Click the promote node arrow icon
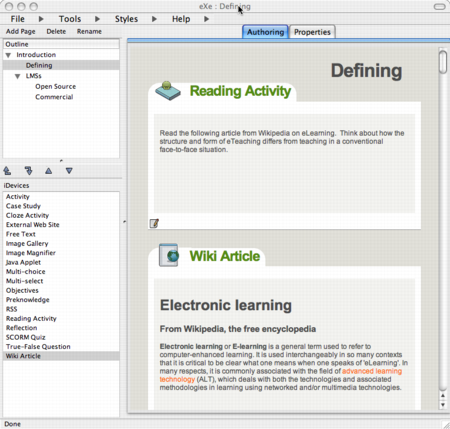The image size is (450, 429). coord(7,171)
